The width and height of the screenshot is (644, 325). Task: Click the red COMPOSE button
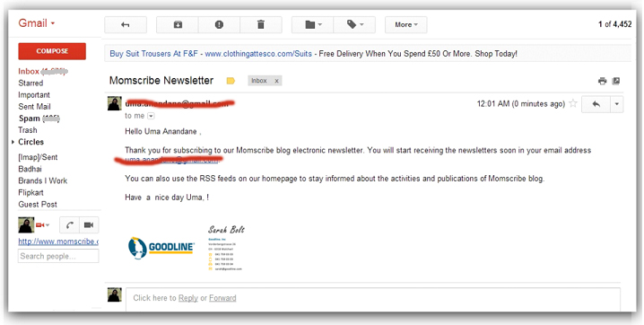(52, 51)
